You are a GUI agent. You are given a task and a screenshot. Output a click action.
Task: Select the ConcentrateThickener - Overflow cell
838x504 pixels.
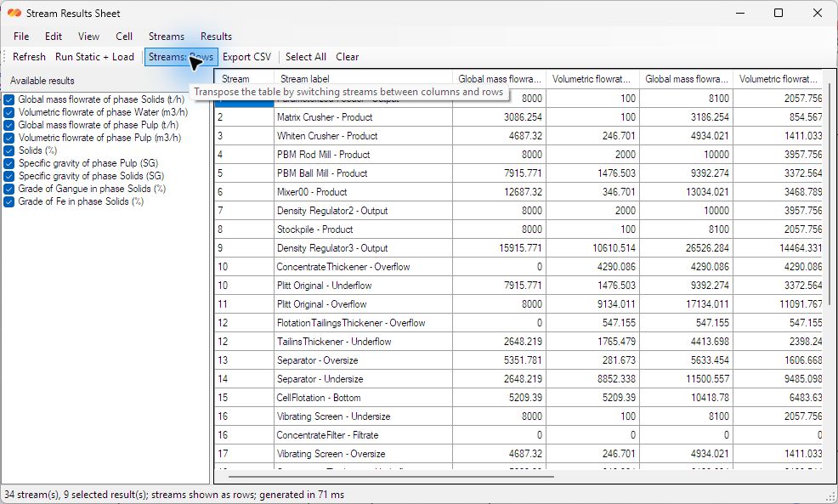(363, 267)
